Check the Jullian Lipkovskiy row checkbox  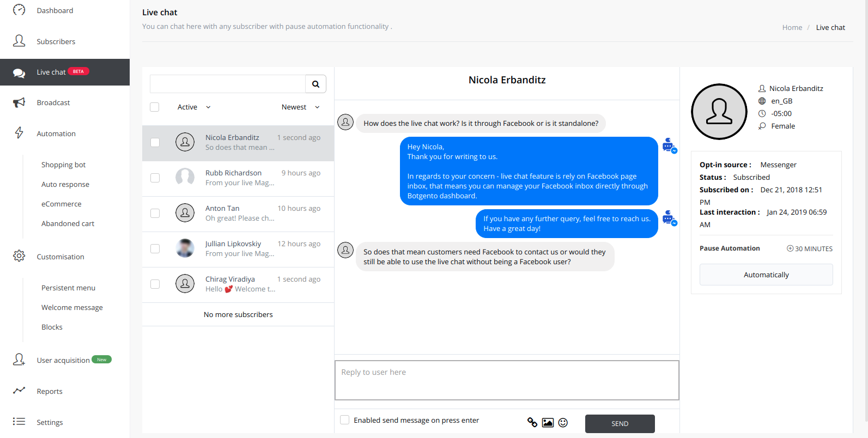click(x=155, y=249)
